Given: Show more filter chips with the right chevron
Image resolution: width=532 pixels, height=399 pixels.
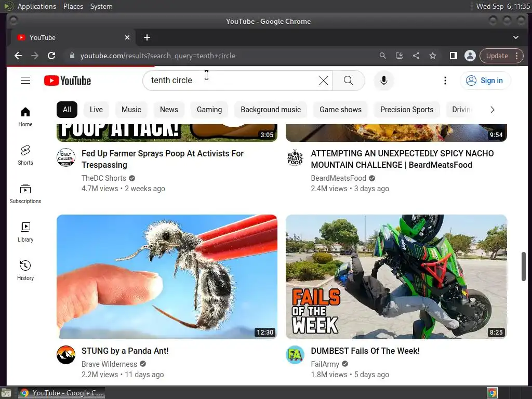Looking at the screenshot, I should 493,110.
